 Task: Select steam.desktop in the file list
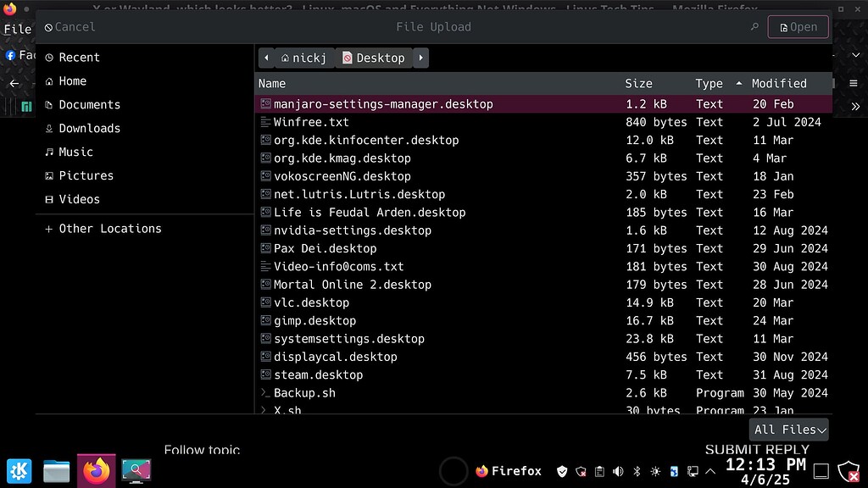coord(317,374)
